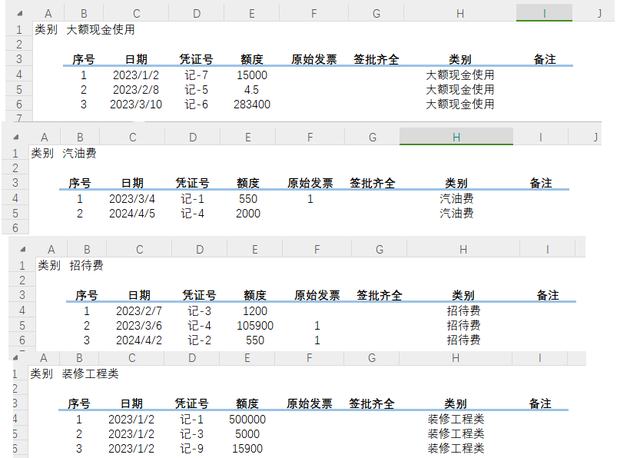Image resolution: width=640 pixels, height=458 pixels.
Task: Click amount 550 in 招待费 sheet
Action: [x=255, y=340]
